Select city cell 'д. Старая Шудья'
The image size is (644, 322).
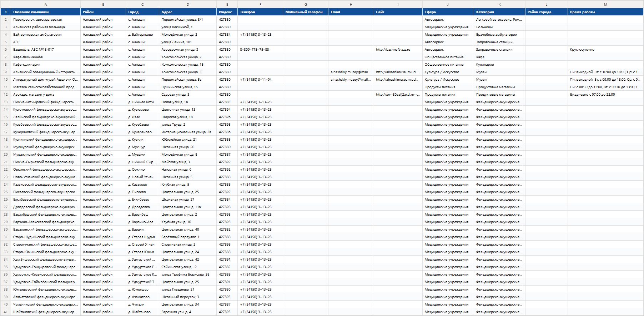pos(142,237)
